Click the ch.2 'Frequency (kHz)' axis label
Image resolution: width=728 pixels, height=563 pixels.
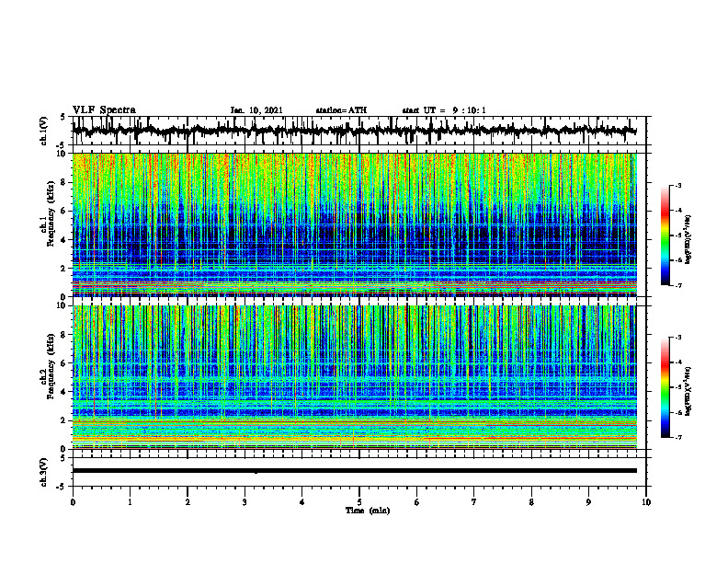[x=51, y=365]
